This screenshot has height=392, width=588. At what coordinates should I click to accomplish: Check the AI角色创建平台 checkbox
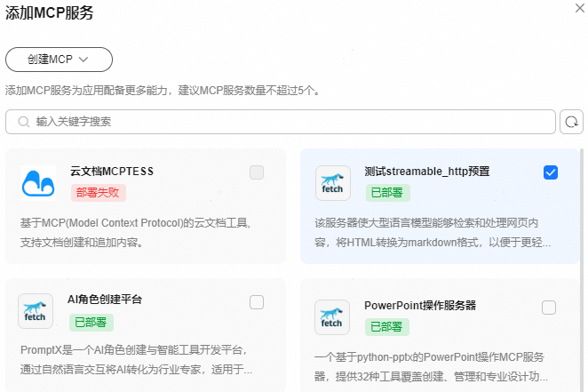[x=257, y=302]
